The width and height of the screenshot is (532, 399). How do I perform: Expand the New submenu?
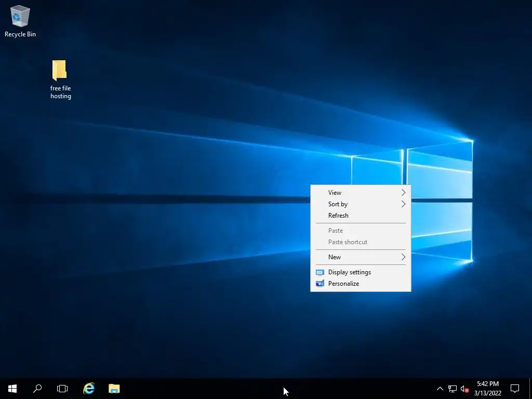point(361,257)
